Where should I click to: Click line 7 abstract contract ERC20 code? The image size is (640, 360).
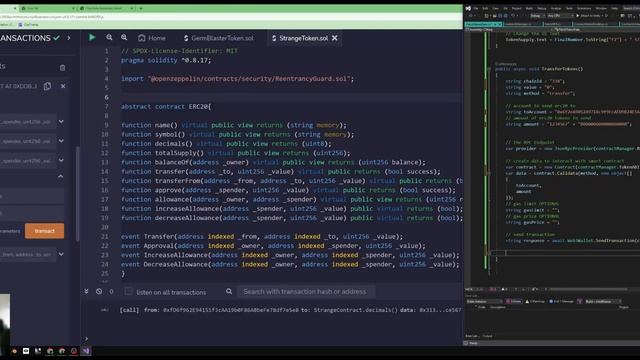166,107
